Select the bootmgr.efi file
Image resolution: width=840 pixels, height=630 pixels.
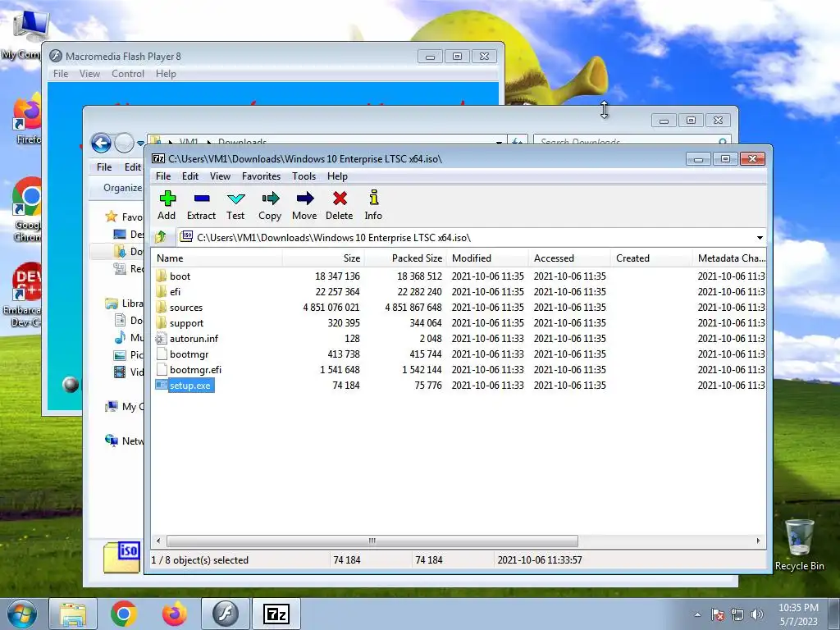point(189,369)
